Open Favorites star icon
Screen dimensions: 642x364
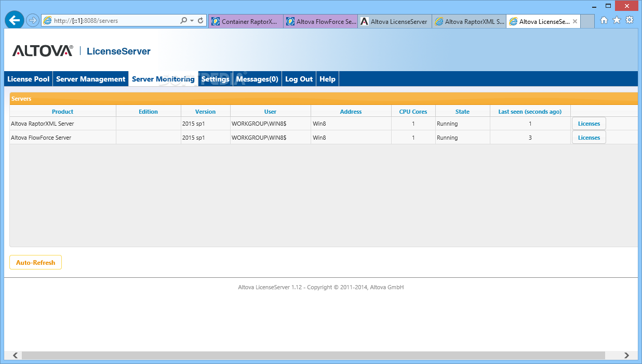pyautogui.click(x=617, y=20)
